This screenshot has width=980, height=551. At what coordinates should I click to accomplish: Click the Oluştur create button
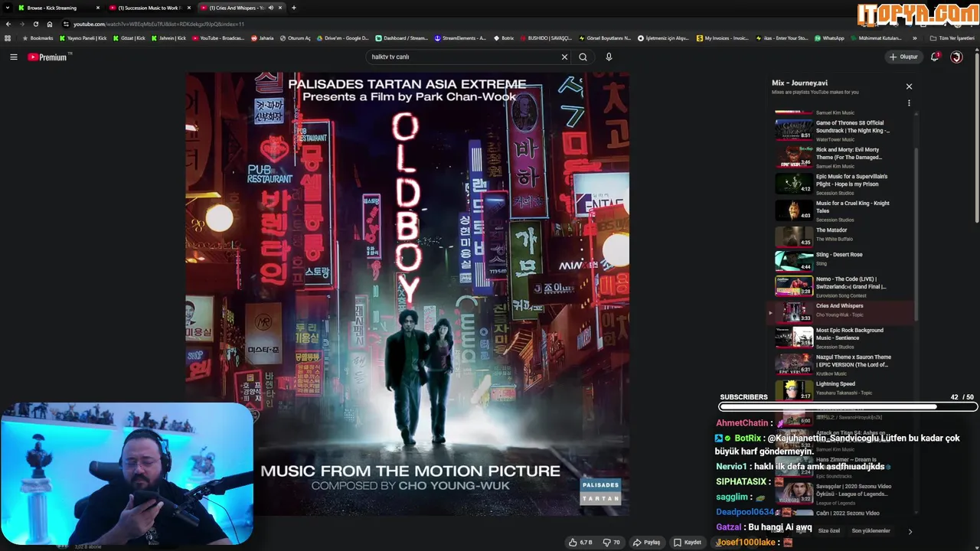[x=903, y=57]
